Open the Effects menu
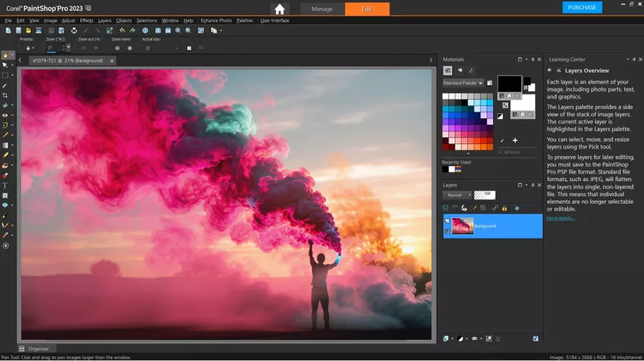644x361 pixels. [86, 21]
